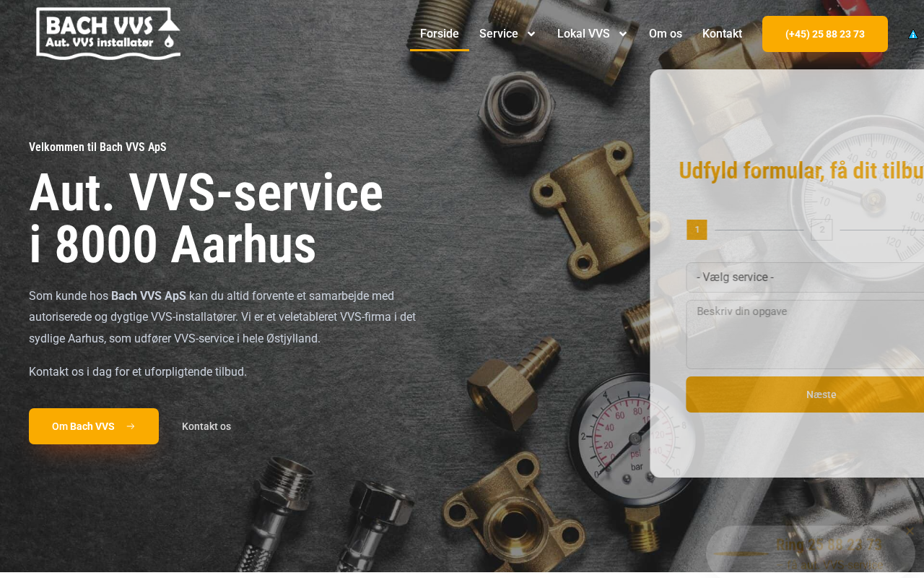
Task: Close the Ring popup with X
Action: tap(910, 532)
